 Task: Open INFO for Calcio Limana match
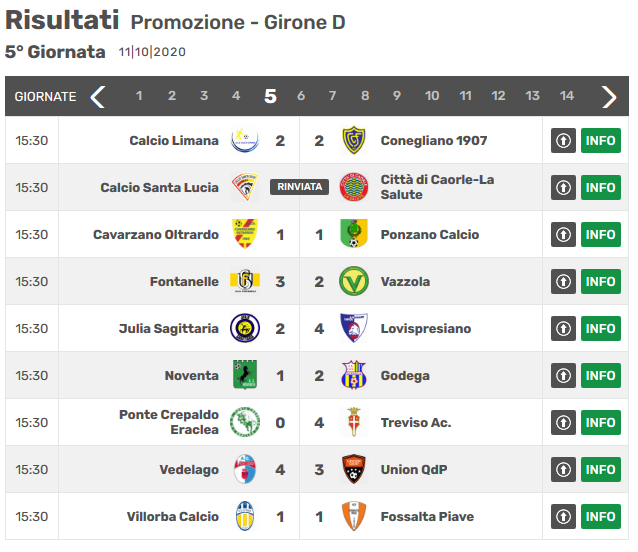[601, 141]
